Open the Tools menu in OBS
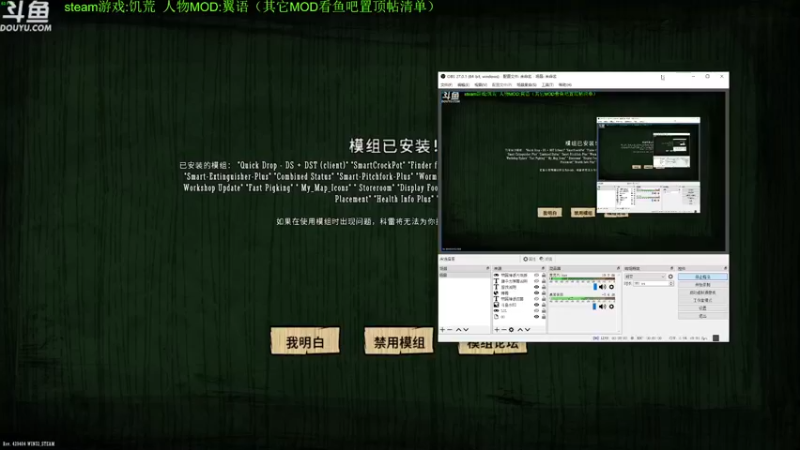 (547, 85)
